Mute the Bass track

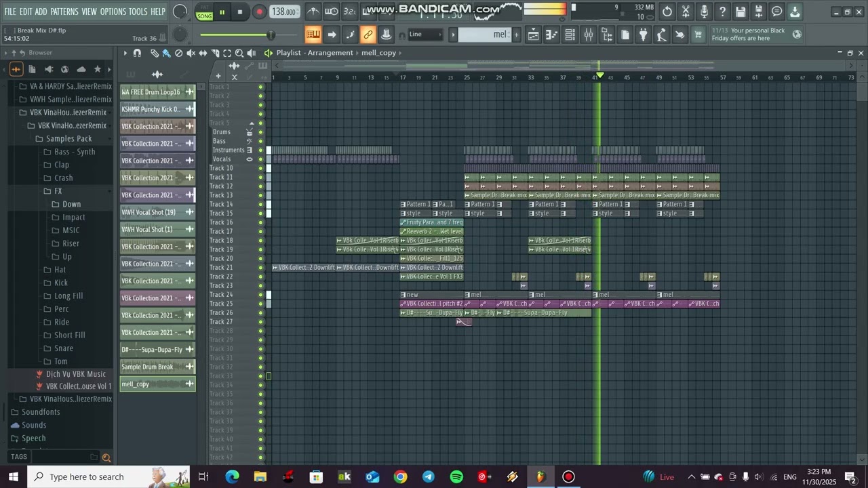tap(260, 141)
